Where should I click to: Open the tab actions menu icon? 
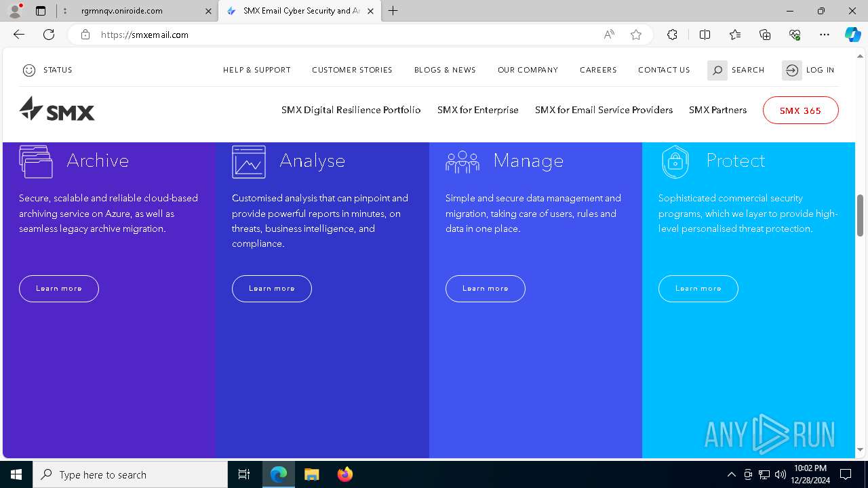(41, 11)
